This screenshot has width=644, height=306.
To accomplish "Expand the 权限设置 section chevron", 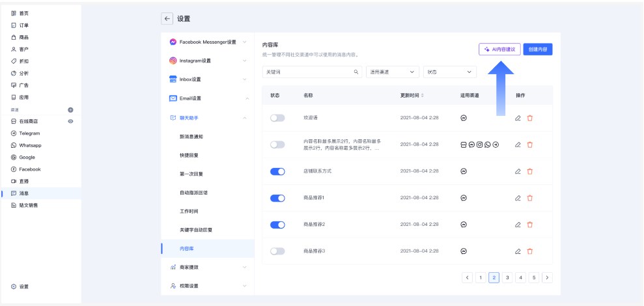I will (x=245, y=286).
